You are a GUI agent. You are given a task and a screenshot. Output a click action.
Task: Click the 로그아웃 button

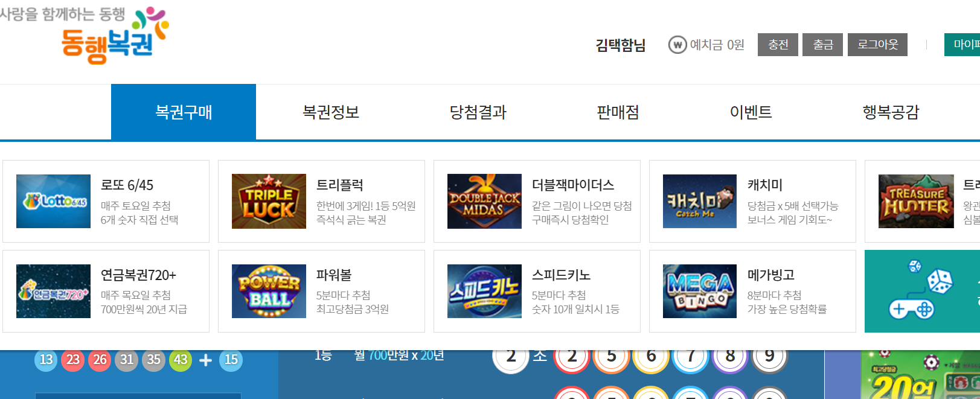tap(877, 45)
